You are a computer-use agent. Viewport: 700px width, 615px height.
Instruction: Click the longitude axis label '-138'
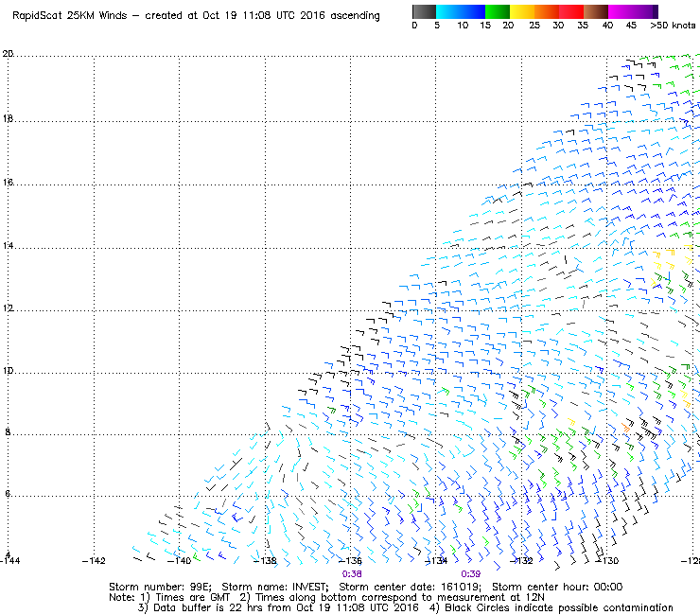pyautogui.click(x=265, y=560)
